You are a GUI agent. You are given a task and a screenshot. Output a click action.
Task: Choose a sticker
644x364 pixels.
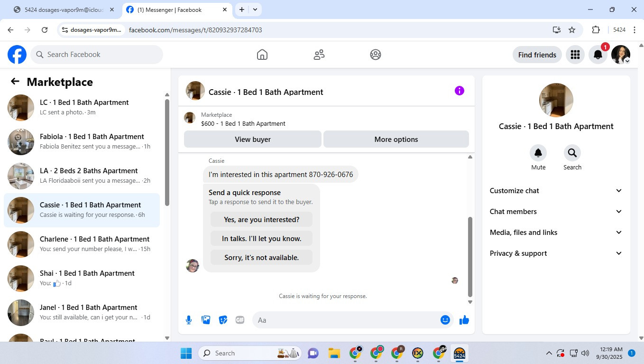tap(223, 320)
